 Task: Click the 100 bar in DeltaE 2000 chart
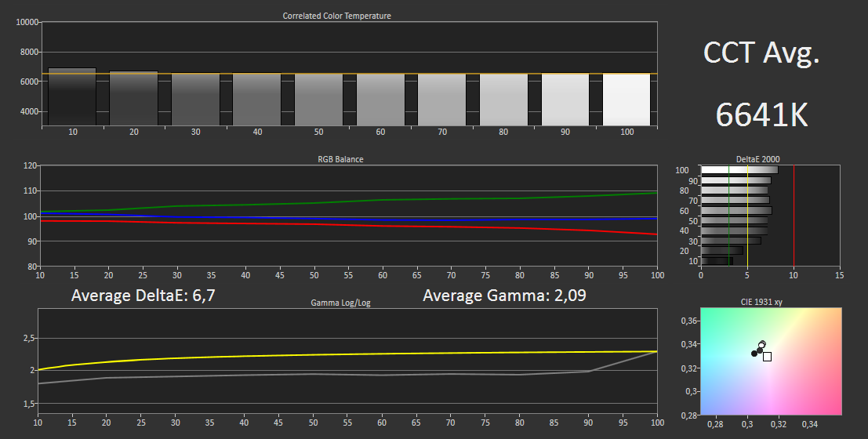click(x=739, y=170)
